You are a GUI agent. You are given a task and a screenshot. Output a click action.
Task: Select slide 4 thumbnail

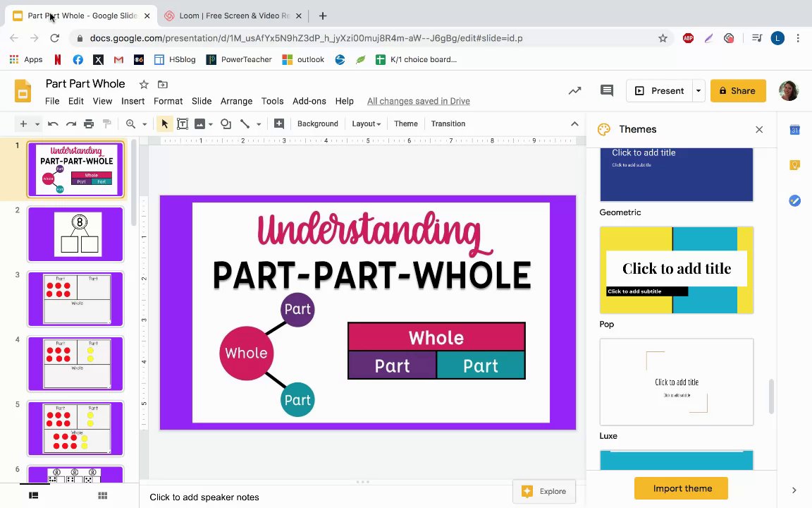coord(75,364)
